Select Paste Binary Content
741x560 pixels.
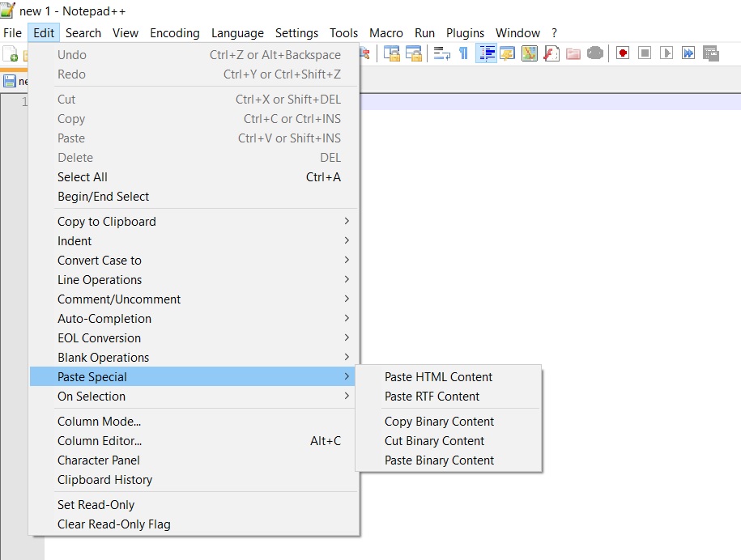448,460
